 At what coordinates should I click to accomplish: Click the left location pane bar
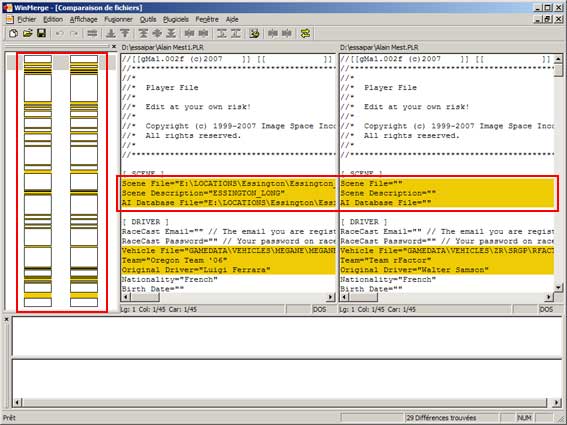pos(38,181)
